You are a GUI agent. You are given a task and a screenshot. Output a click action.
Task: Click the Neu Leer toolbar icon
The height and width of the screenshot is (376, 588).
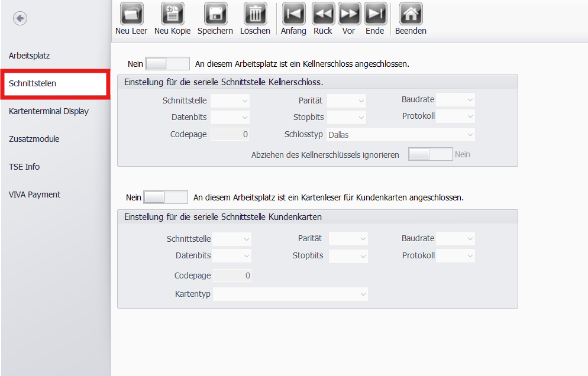(x=131, y=14)
